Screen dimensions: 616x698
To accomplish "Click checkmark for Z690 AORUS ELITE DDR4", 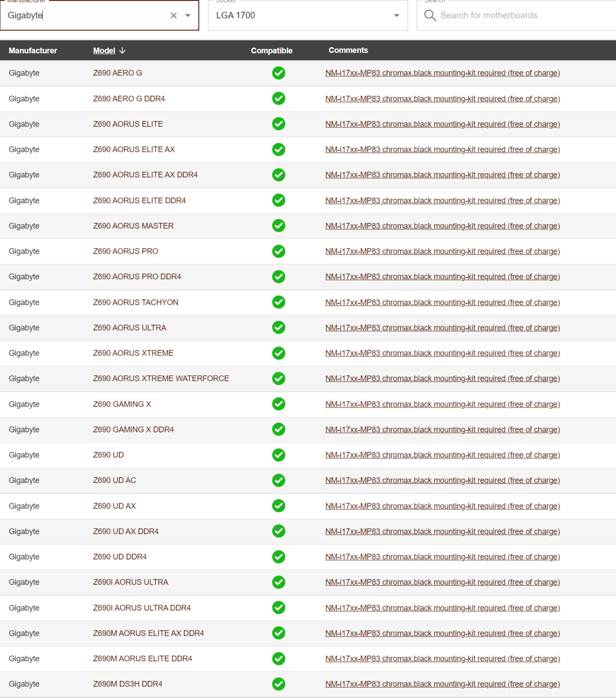I will click(x=279, y=200).
